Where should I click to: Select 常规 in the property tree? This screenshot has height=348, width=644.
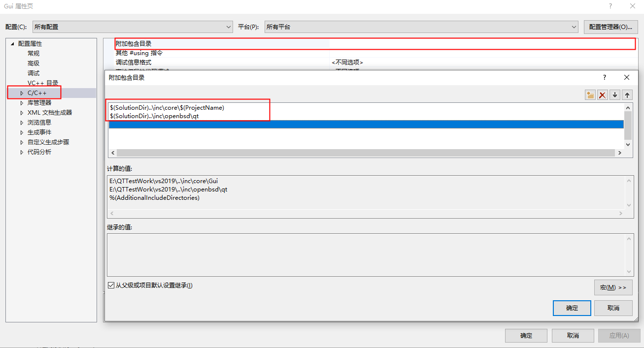coord(34,53)
